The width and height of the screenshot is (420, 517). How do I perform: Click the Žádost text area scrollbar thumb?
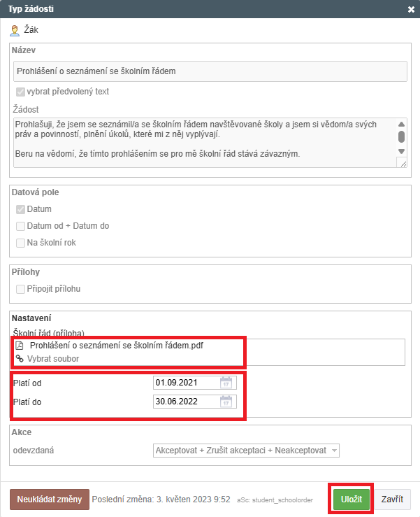coord(401,136)
